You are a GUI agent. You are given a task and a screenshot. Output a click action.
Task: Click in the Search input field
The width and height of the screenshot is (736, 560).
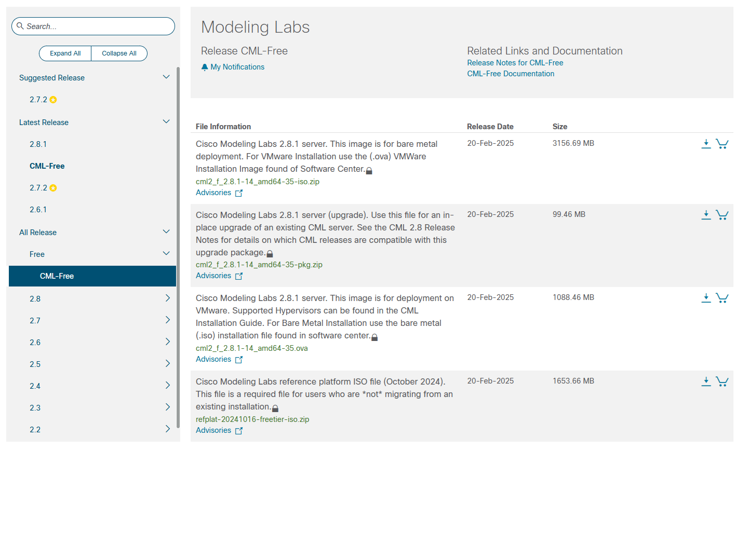point(93,26)
